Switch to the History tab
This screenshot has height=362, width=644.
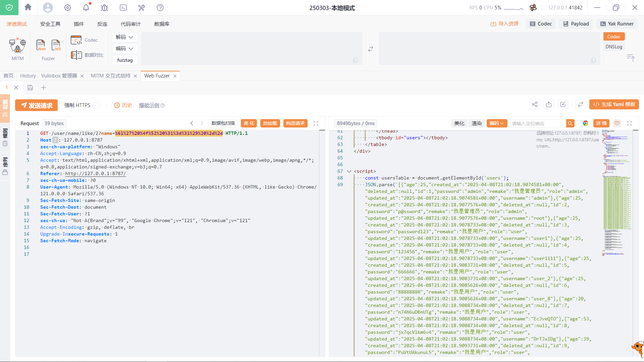(x=28, y=76)
